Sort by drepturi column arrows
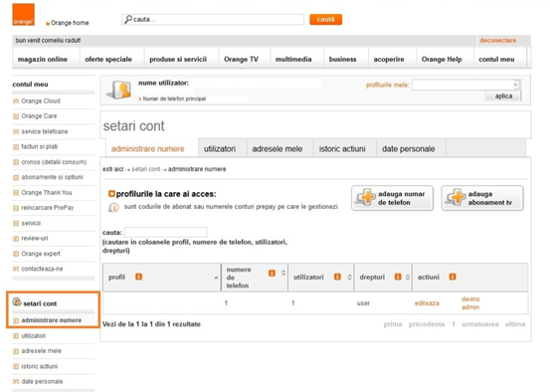The image size is (550, 392). pos(408,278)
